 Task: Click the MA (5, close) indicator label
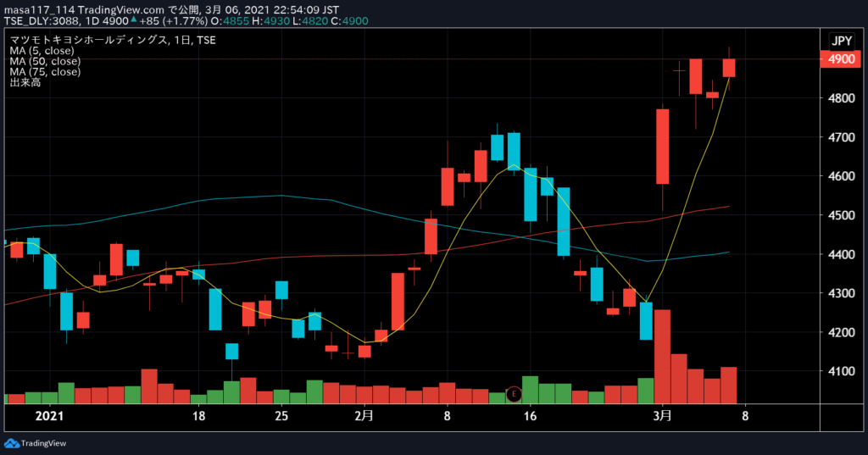coord(42,51)
